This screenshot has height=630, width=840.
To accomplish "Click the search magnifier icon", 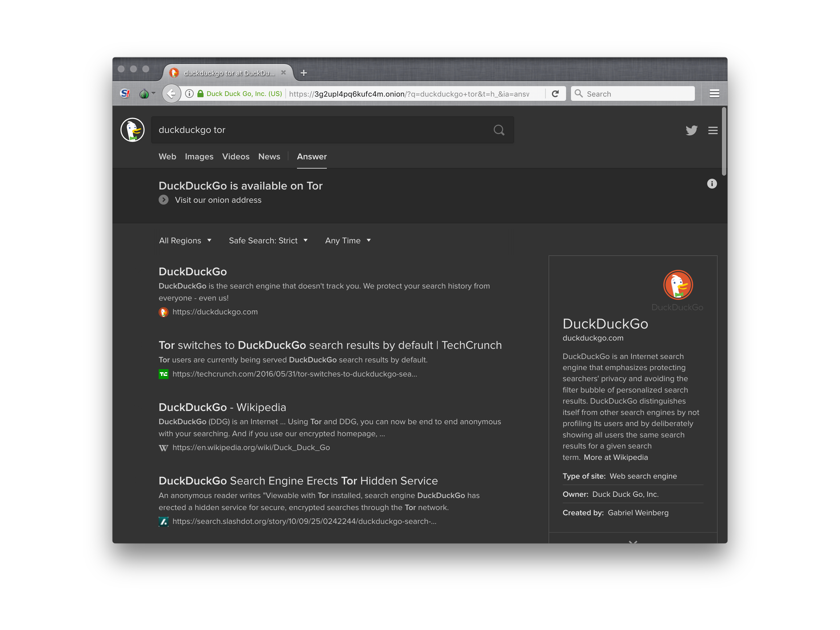I will (499, 130).
